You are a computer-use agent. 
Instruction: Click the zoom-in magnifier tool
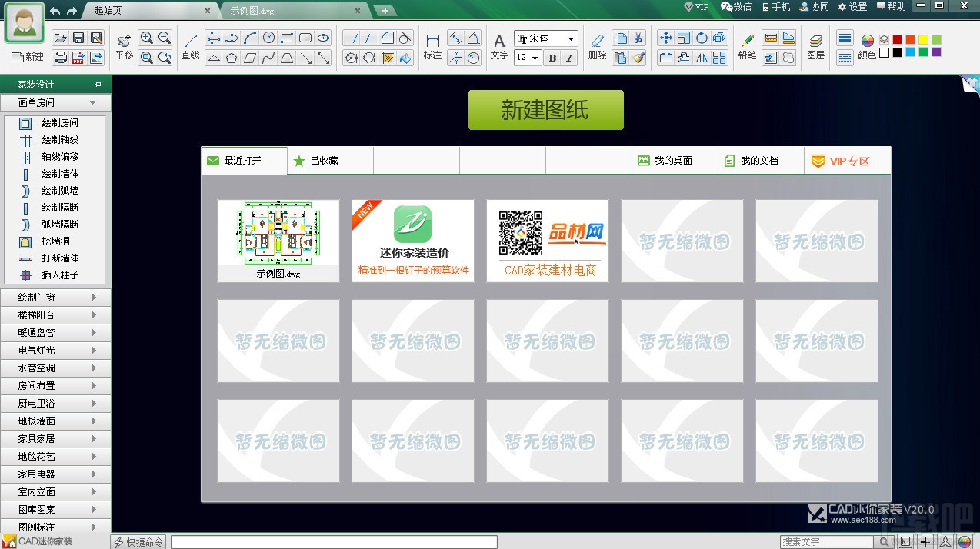coord(148,37)
